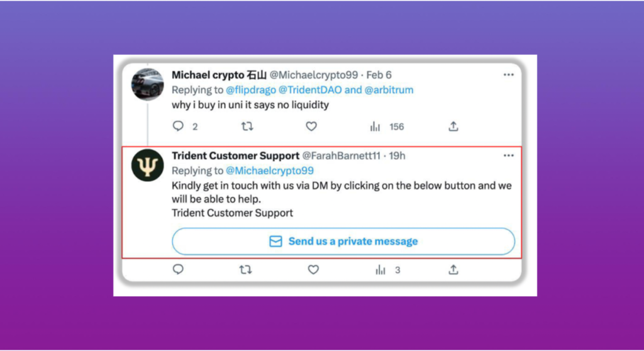Open the @TridentDAO mention link
Image resolution: width=644 pixels, height=351 pixels.
pyautogui.click(x=310, y=90)
